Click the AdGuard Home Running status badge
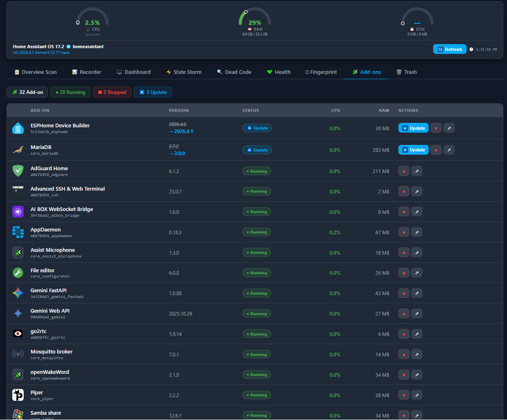This screenshot has height=420, width=507. pos(257,171)
